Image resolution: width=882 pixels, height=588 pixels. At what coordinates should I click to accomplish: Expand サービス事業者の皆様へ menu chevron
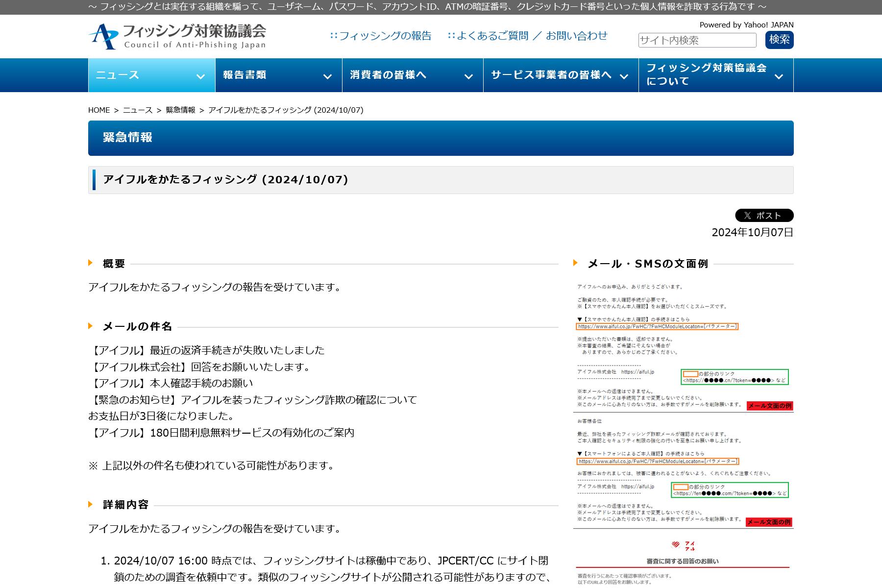[x=624, y=76]
